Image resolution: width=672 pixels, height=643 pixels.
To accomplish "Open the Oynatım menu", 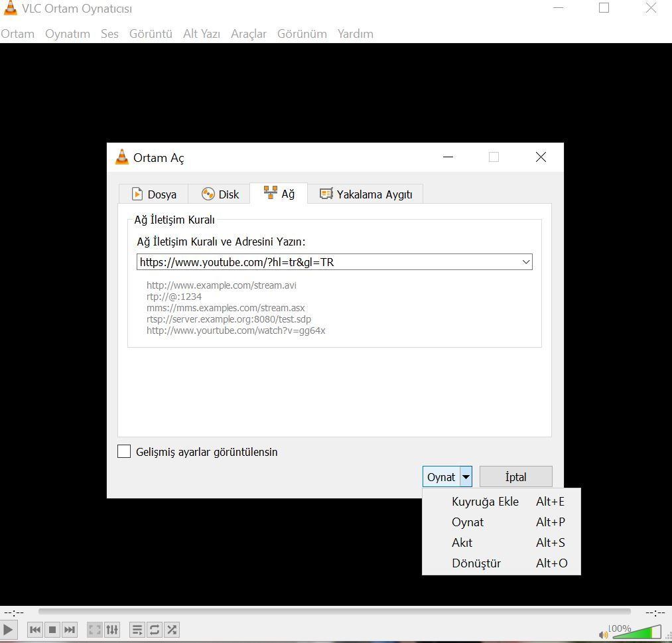I will (x=67, y=33).
